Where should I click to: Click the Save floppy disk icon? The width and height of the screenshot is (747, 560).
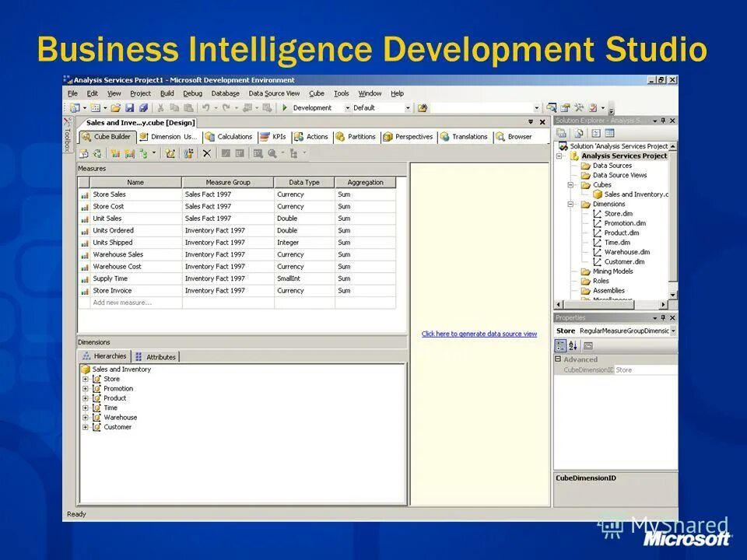pyautogui.click(x=130, y=108)
